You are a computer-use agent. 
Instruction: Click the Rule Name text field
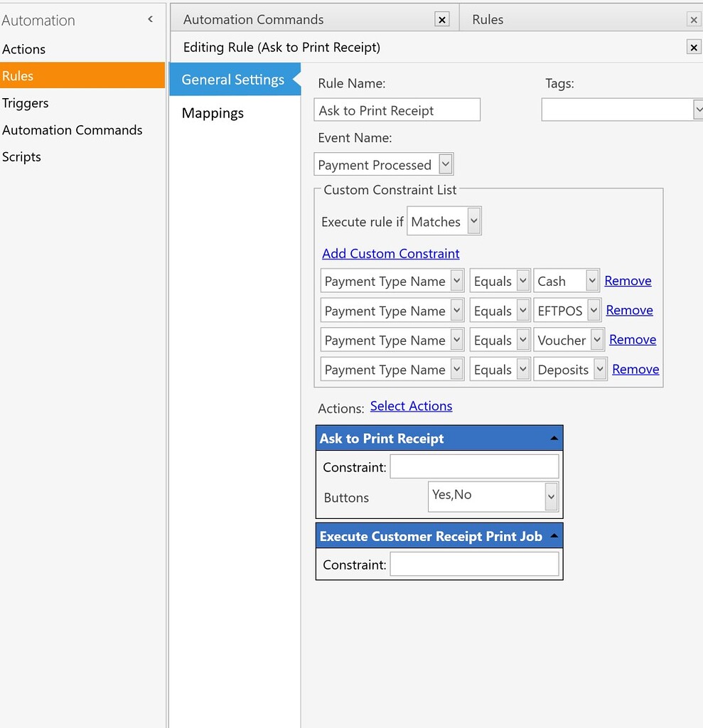click(x=397, y=110)
